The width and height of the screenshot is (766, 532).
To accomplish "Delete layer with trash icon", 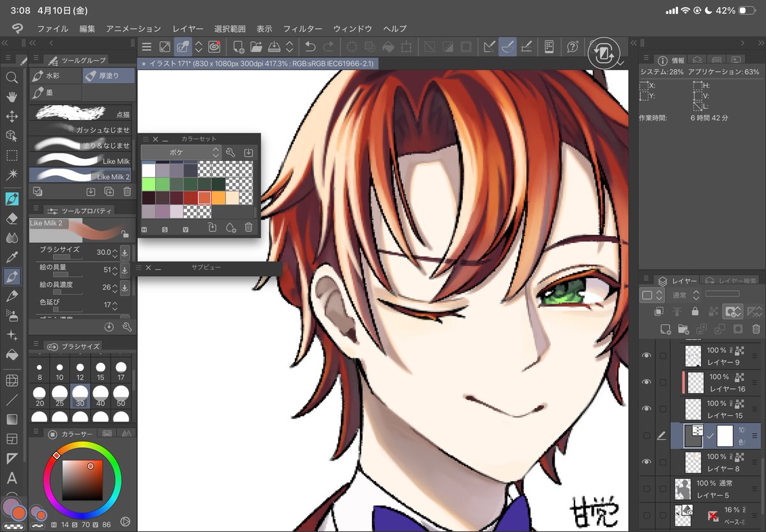I will 756,329.
